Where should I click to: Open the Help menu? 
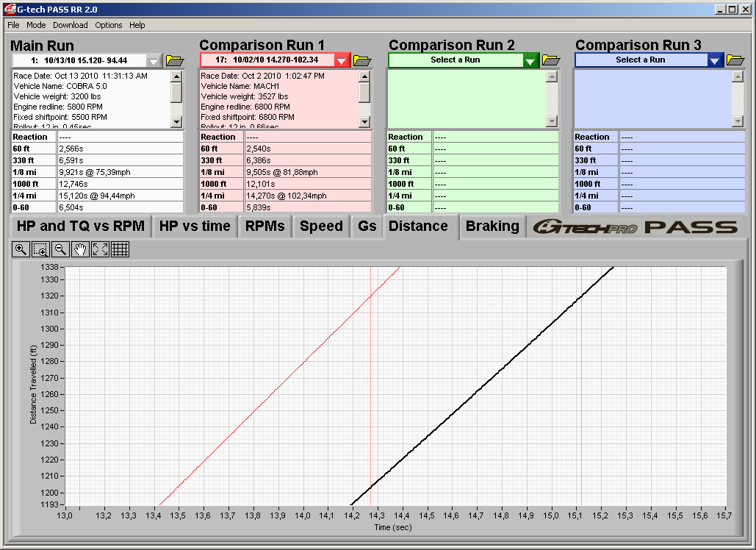137,25
